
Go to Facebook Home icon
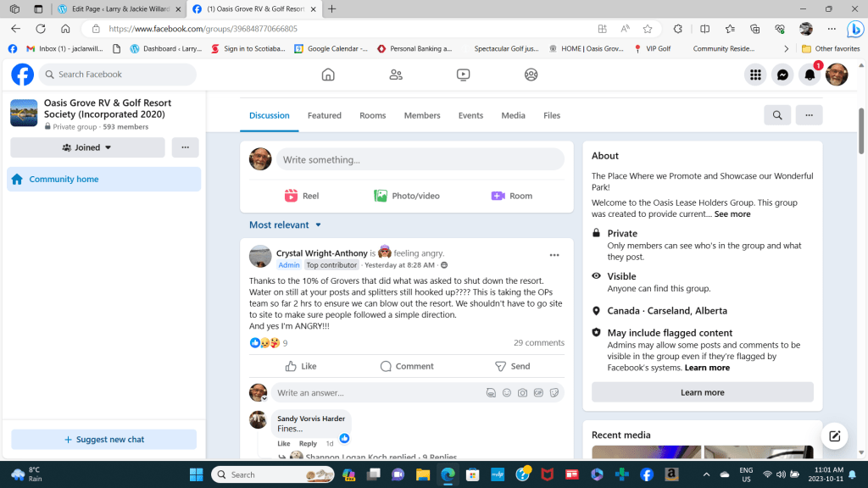point(328,75)
